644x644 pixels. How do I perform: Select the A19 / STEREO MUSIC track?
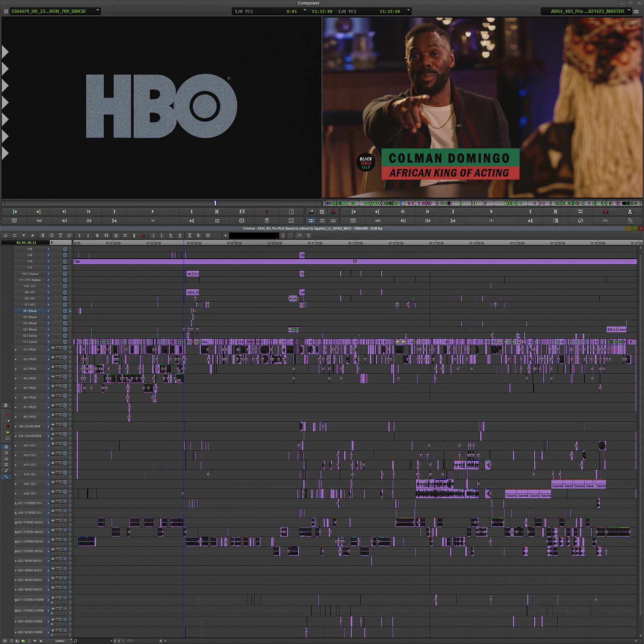(30, 522)
